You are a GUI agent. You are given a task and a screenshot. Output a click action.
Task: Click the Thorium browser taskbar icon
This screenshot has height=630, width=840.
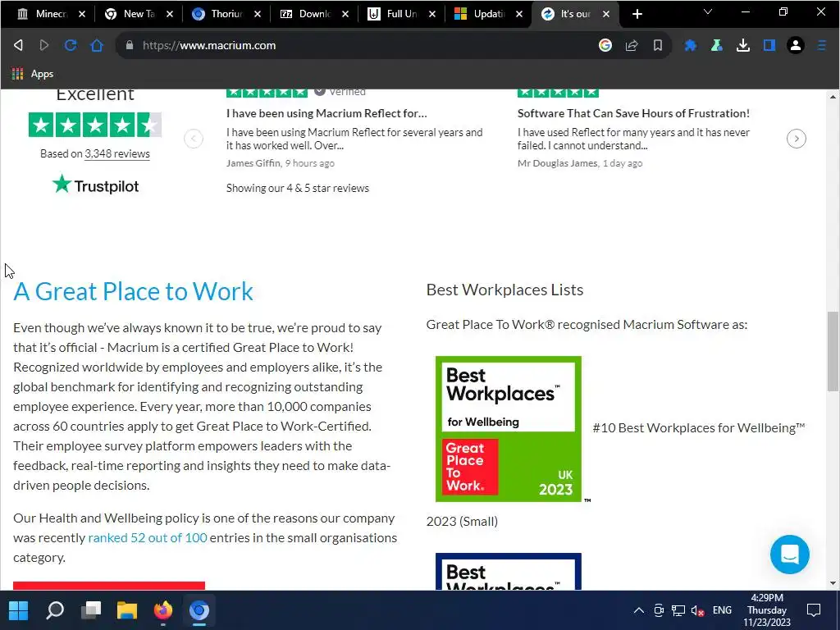(x=199, y=610)
